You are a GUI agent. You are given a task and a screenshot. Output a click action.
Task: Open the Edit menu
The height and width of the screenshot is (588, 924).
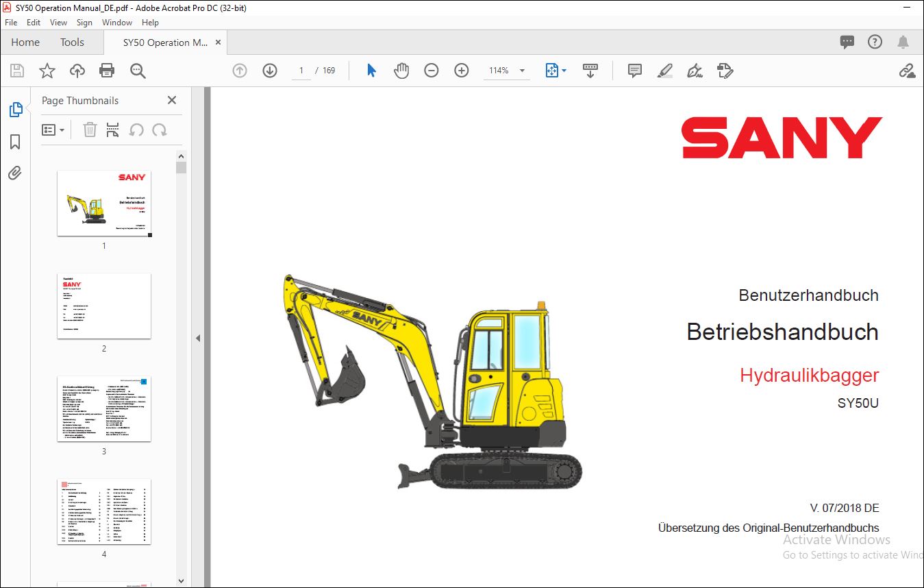pyautogui.click(x=34, y=22)
